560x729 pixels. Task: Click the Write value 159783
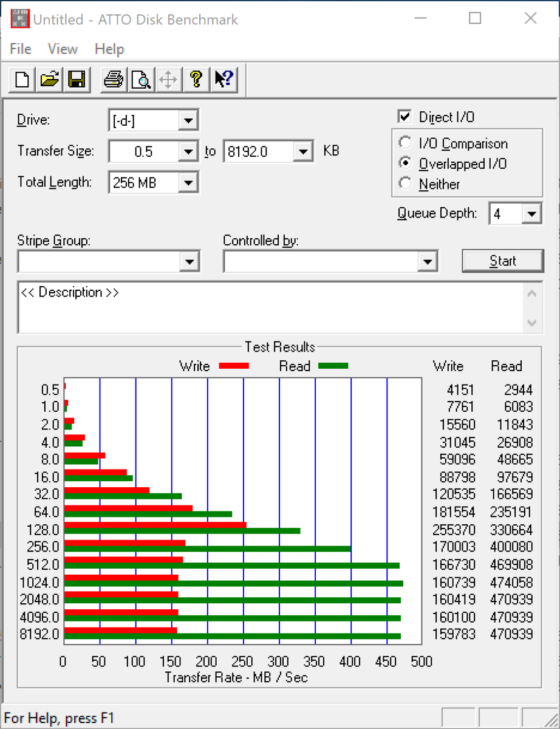pos(454,634)
